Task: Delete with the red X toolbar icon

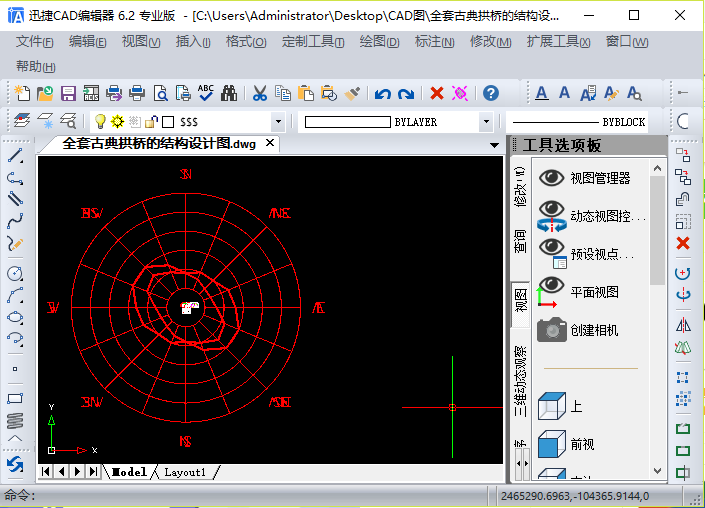Action: 437,93
